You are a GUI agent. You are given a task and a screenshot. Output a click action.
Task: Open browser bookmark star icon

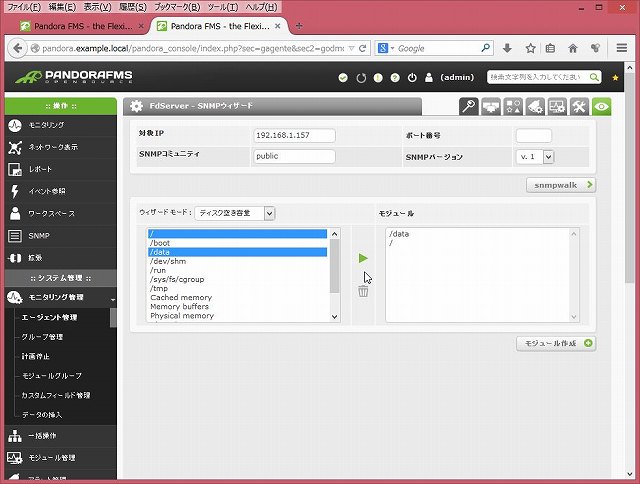(x=530, y=48)
